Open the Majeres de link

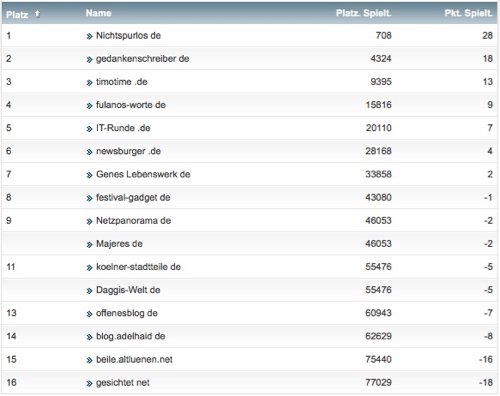[x=119, y=244]
